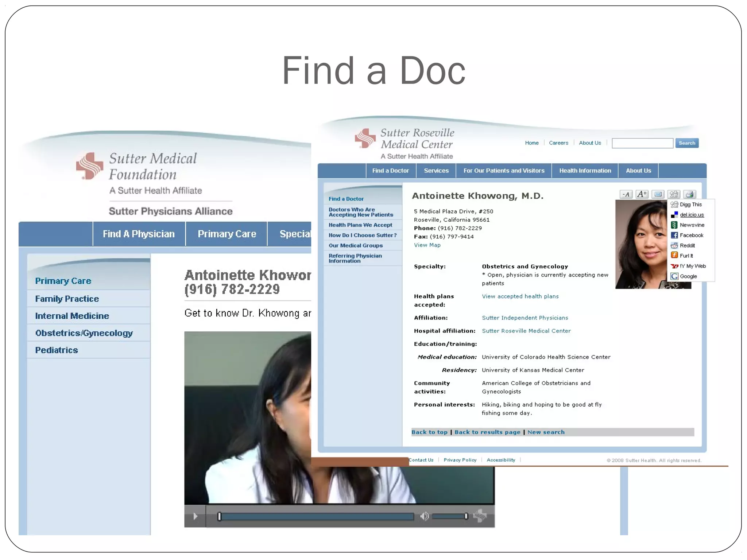This screenshot has width=747, height=560.
Task: Open How Do I Choose Sutter? link
Action: [x=363, y=235]
